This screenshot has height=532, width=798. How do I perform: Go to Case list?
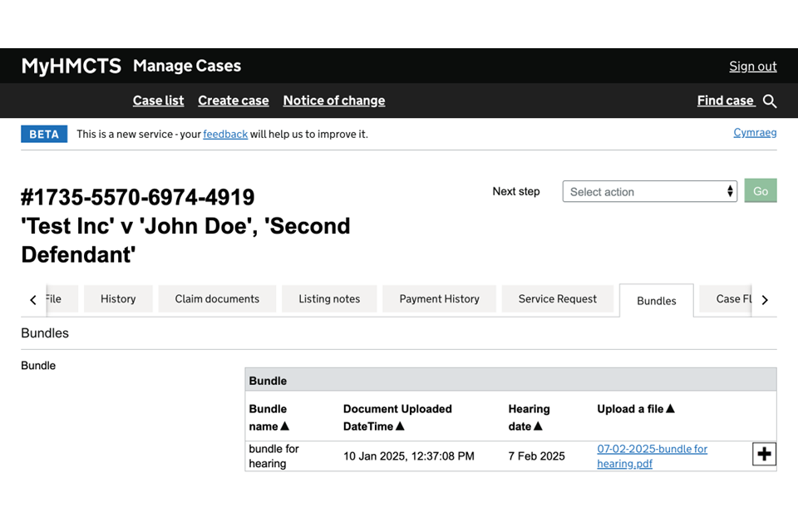pyautogui.click(x=158, y=101)
